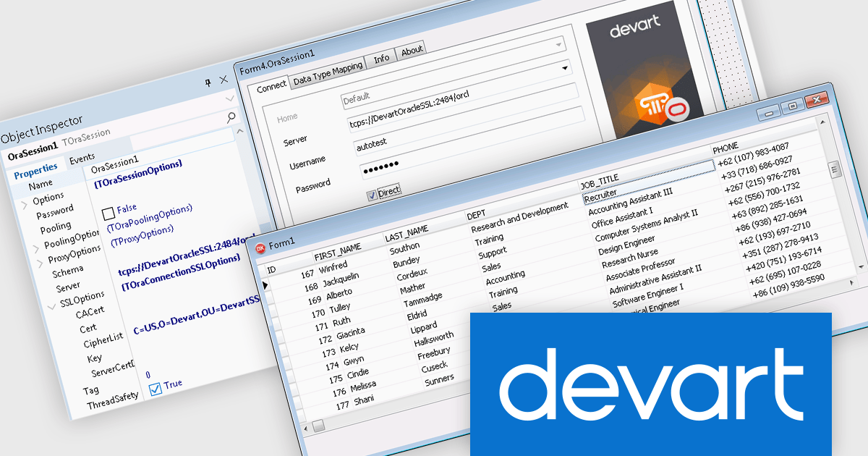Click the data grid vertical scrollbar thumb
868x456 pixels.
click(835, 169)
